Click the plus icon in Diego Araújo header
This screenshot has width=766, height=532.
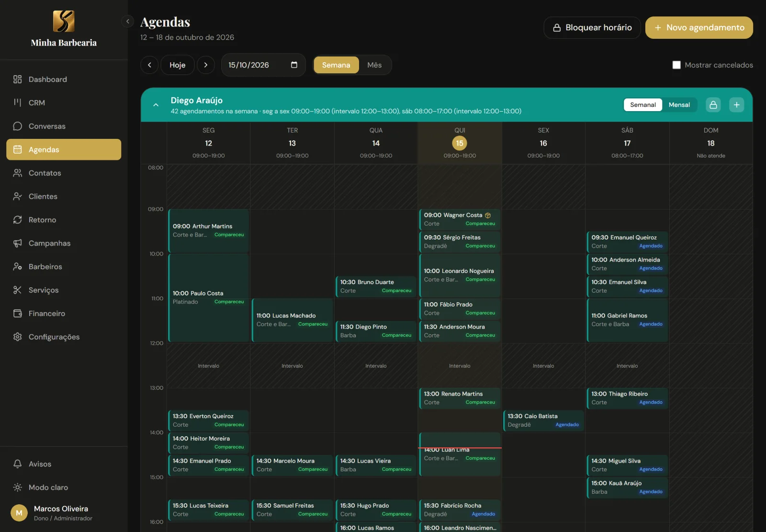tap(737, 105)
